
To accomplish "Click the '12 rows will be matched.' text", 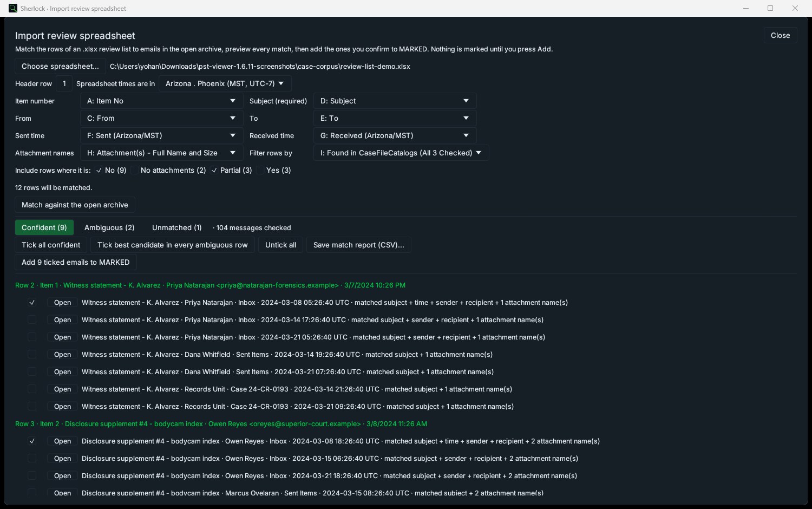I will [54, 188].
